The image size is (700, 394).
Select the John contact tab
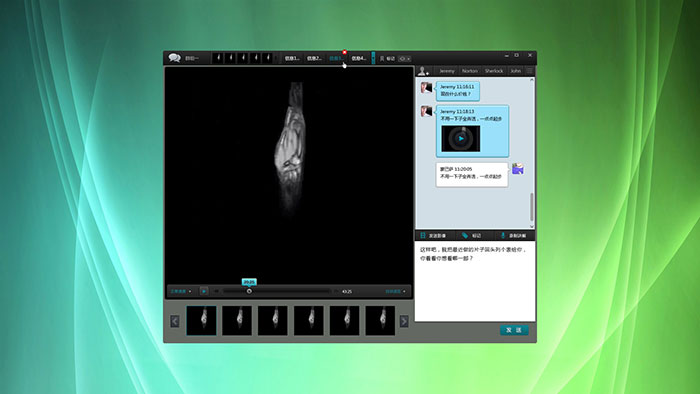(x=516, y=71)
